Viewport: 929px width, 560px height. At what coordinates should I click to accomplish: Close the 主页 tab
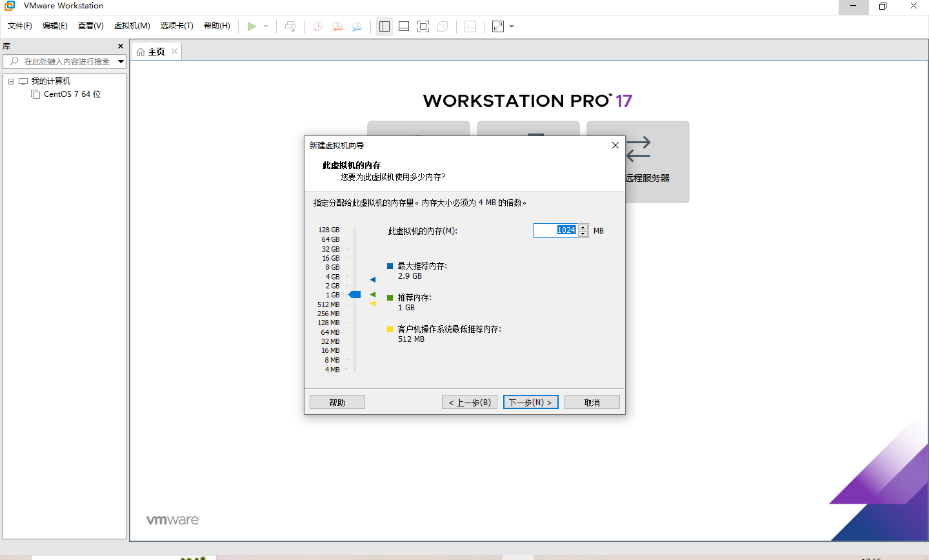(x=174, y=52)
